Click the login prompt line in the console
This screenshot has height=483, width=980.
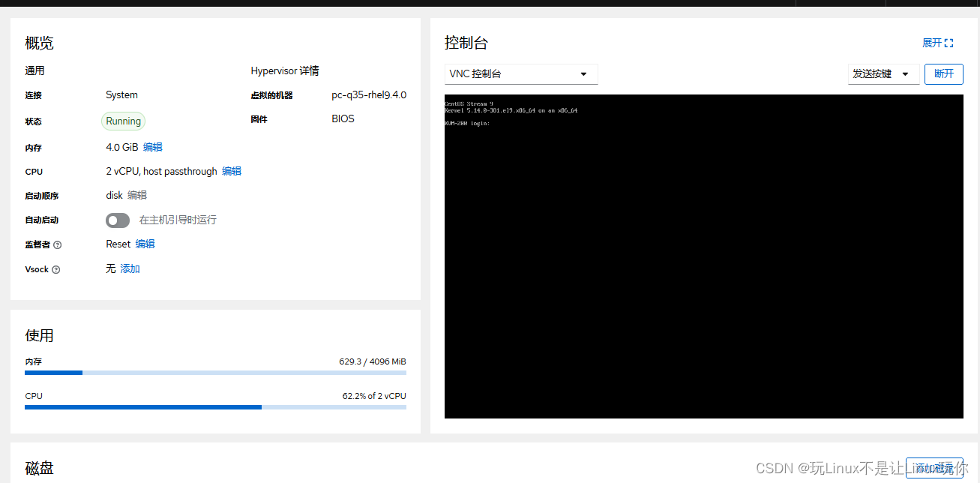[x=468, y=123]
